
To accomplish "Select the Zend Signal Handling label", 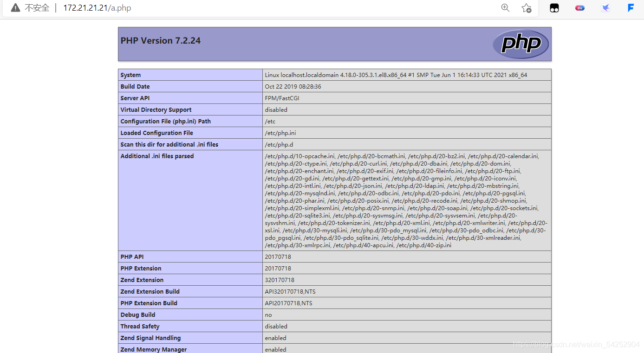I will coord(150,338).
